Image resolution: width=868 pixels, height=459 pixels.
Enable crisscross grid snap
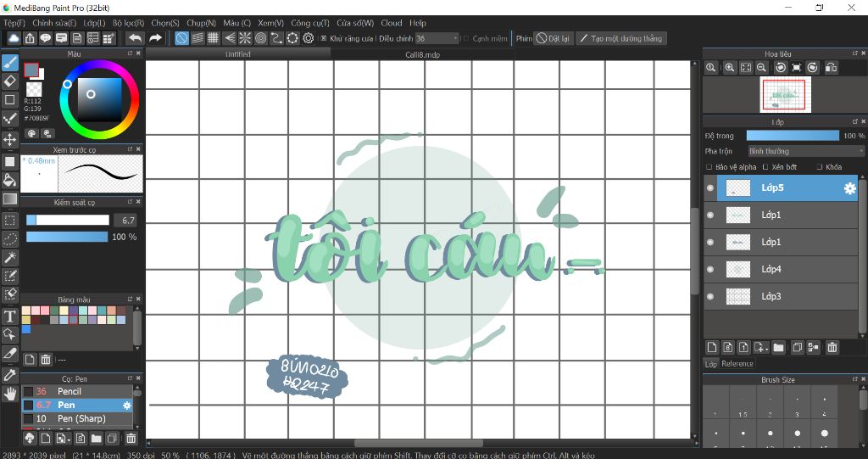[213, 38]
